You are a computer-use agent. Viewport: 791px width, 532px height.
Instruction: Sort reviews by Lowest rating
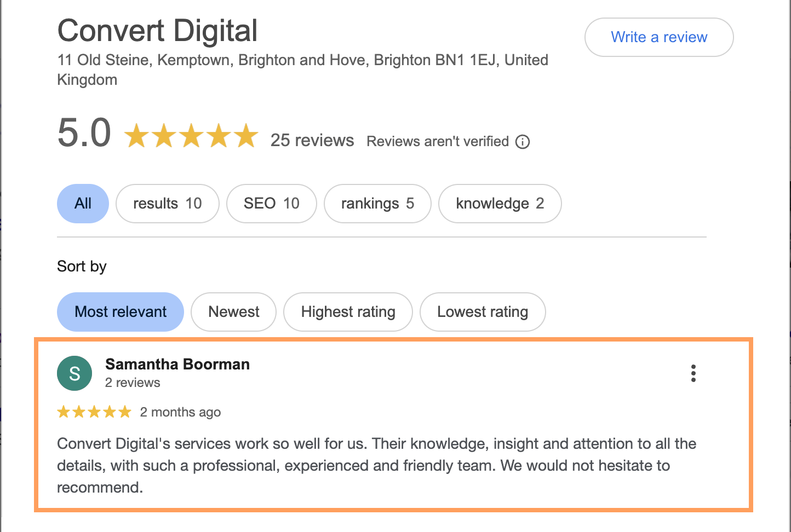pyautogui.click(x=482, y=312)
